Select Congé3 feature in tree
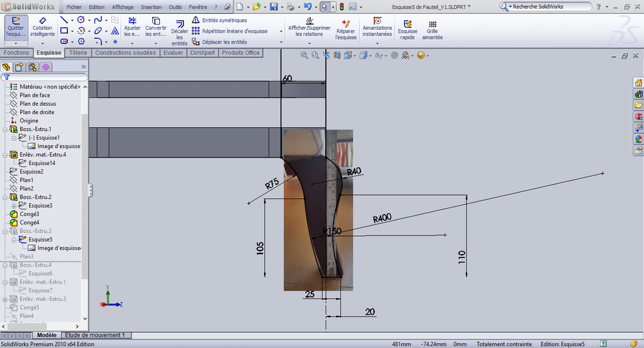The image size is (644, 348). tap(29, 214)
